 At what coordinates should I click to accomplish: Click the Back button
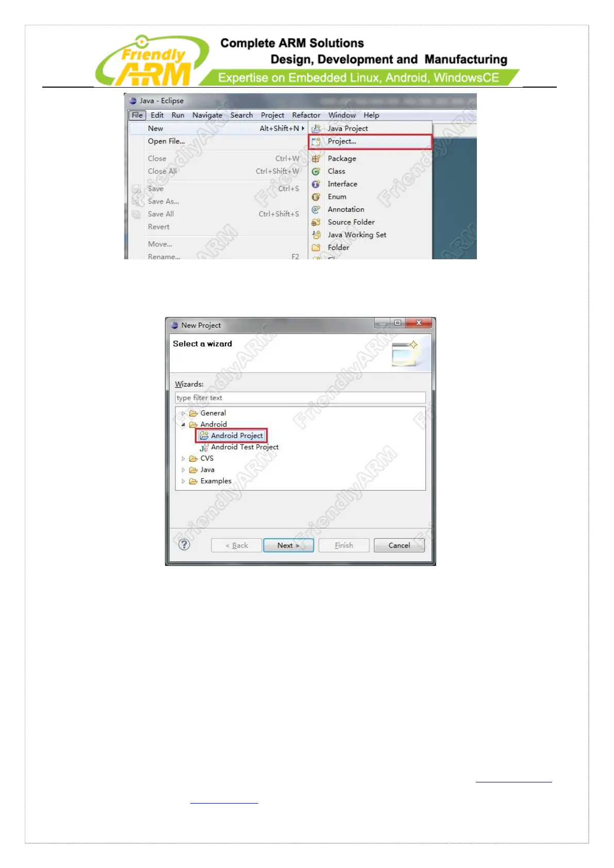tap(237, 545)
